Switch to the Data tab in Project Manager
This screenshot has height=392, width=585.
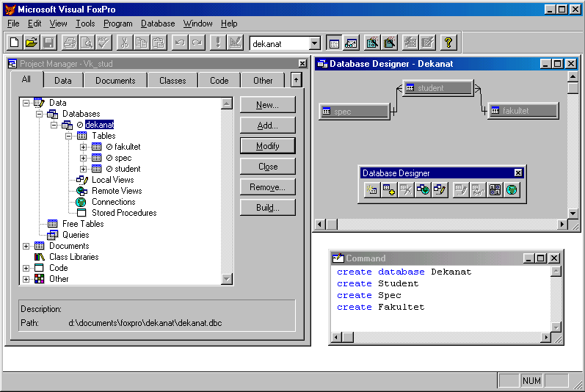[62, 81]
